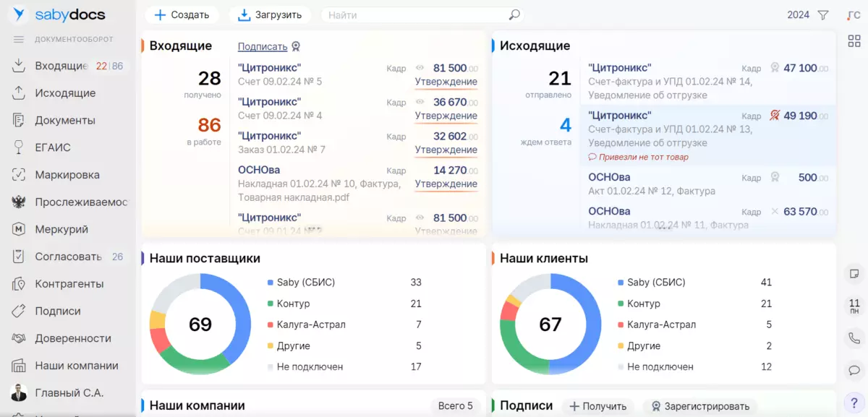
Task: Click the Исходящие panel heading
Action: [x=535, y=46]
